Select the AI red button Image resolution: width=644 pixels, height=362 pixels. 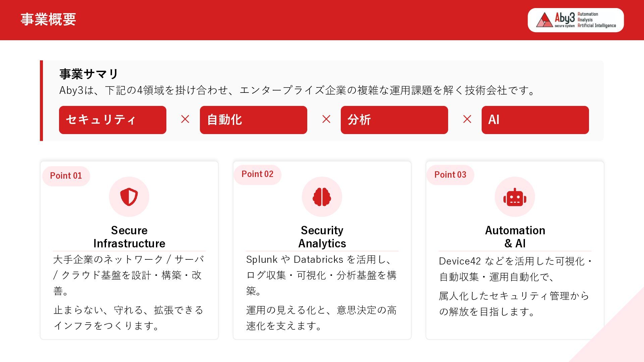(x=535, y=120)
